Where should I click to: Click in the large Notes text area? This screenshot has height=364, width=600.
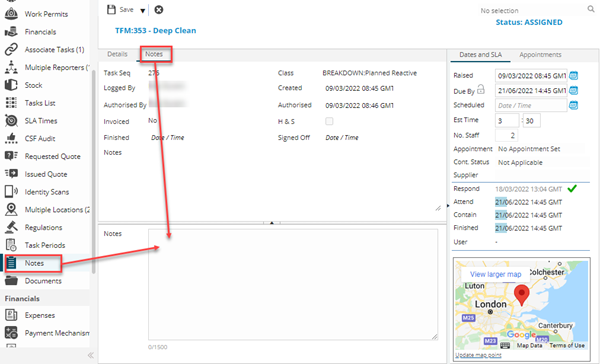(x=293, y=284)
